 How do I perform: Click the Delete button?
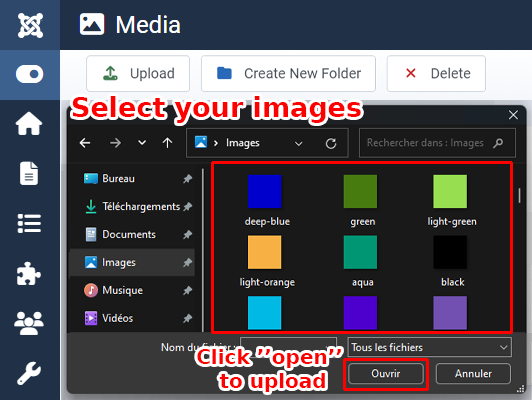[x=436, y=73]
